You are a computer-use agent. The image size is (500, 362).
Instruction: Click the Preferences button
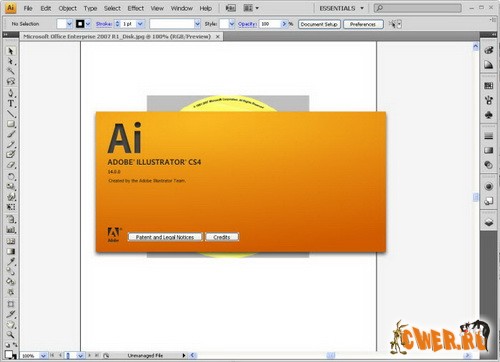(363, 24)
